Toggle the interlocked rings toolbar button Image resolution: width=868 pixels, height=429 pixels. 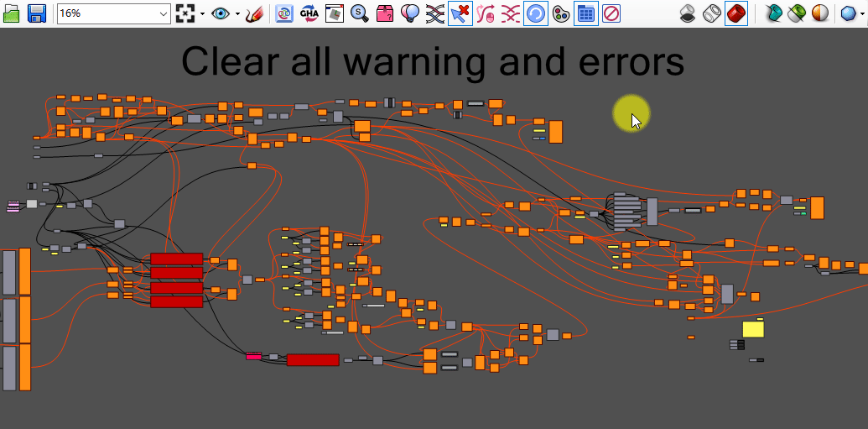pos(284,13)
